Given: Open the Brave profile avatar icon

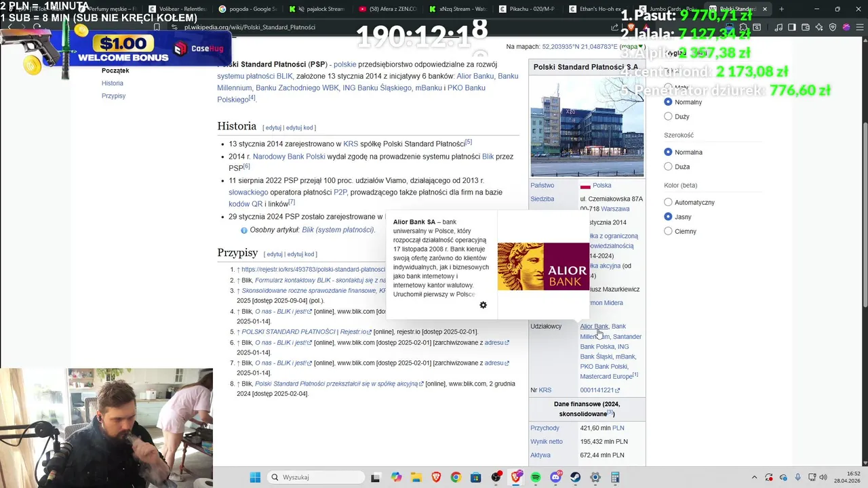Looking at the screenshot, I should pyautogui.click(x=846, y=27).
